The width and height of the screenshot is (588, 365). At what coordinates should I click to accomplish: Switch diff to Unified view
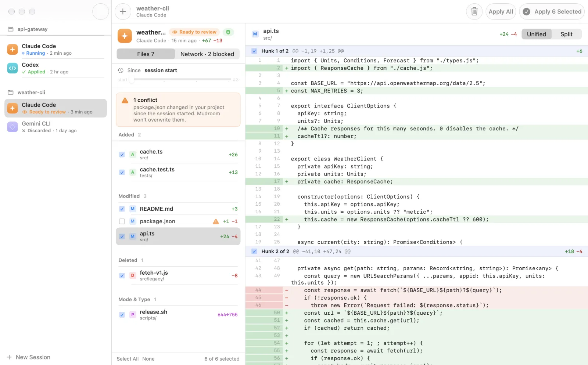click(537, 34)
